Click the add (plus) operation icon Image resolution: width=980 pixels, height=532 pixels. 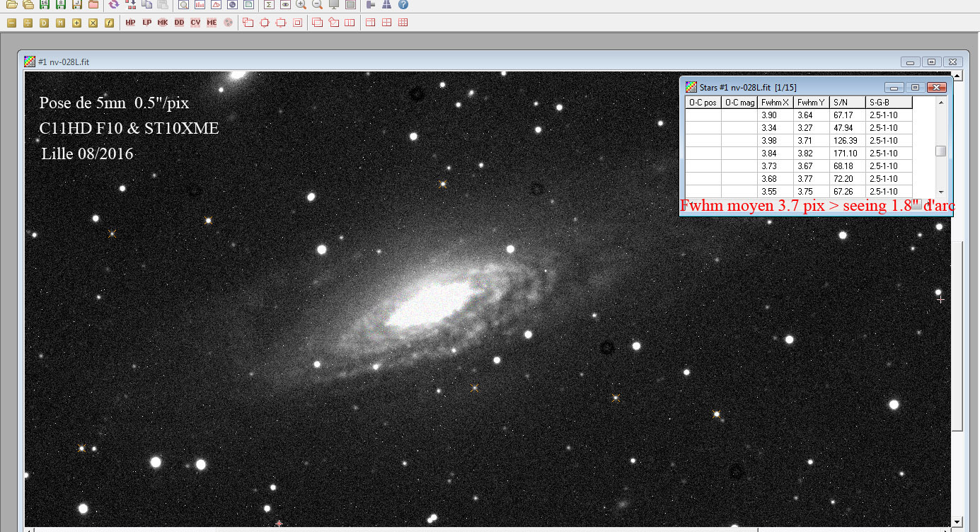[x=76, y=23]
